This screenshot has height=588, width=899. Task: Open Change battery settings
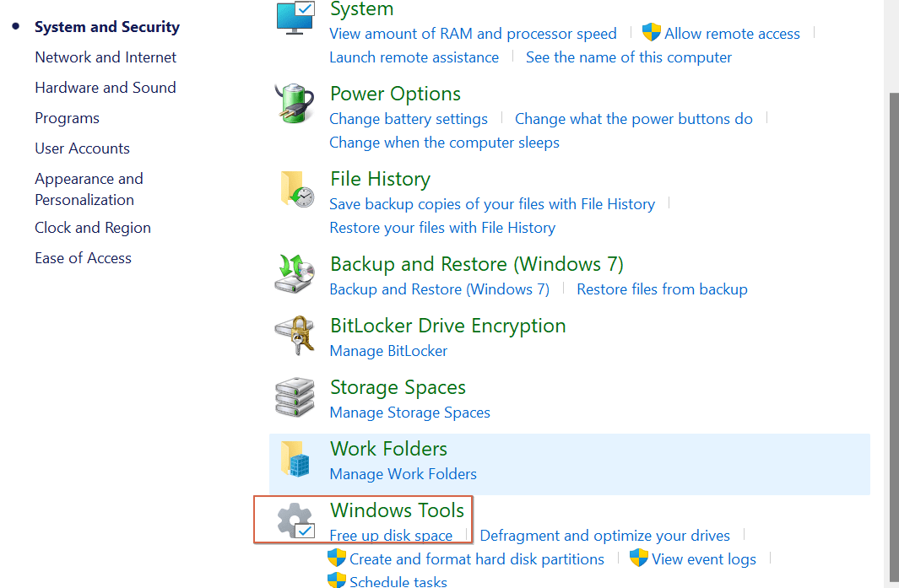409,119
